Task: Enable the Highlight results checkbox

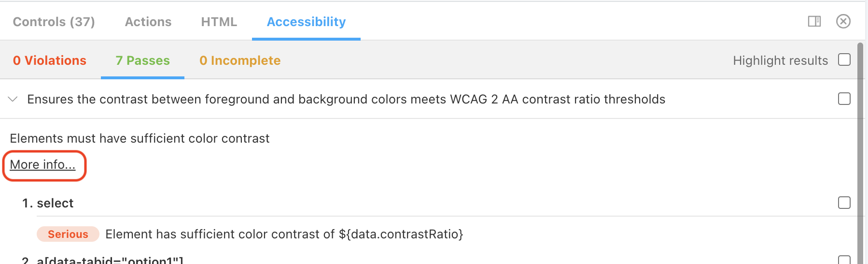Action: (x=844, y=59)
